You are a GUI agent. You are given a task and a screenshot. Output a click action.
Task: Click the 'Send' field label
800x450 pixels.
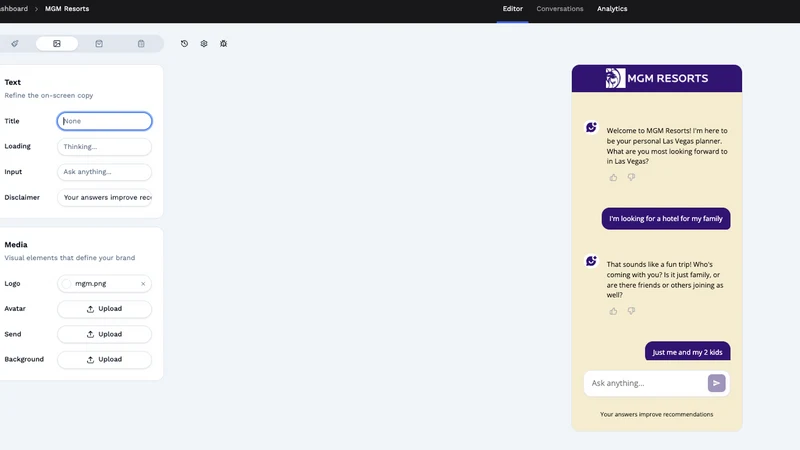[13, 334]
